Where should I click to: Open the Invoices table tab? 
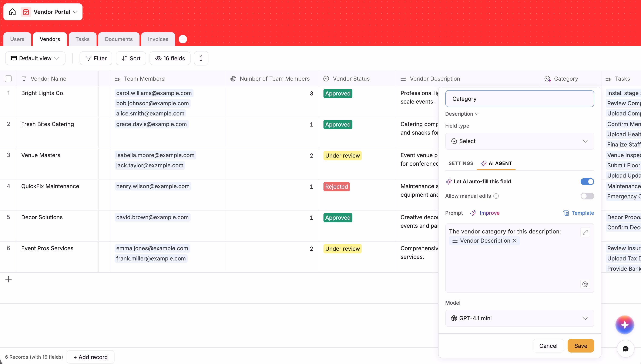[x=158, y=39]
